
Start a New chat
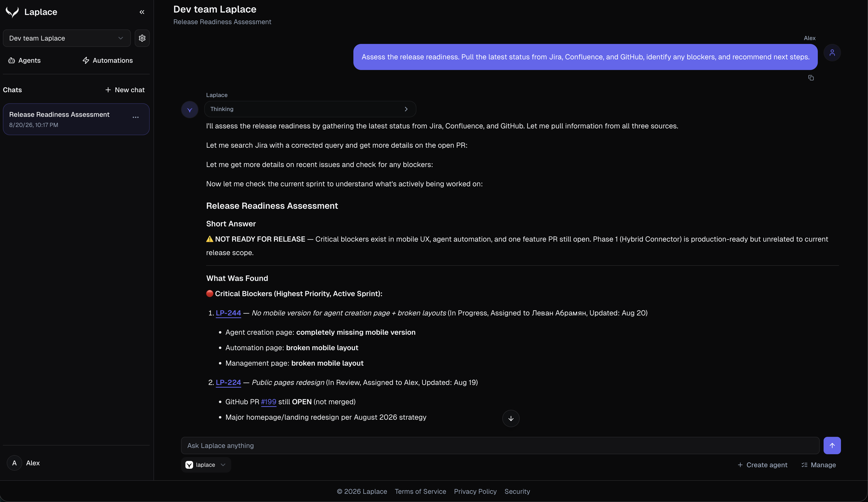point(125,90)
